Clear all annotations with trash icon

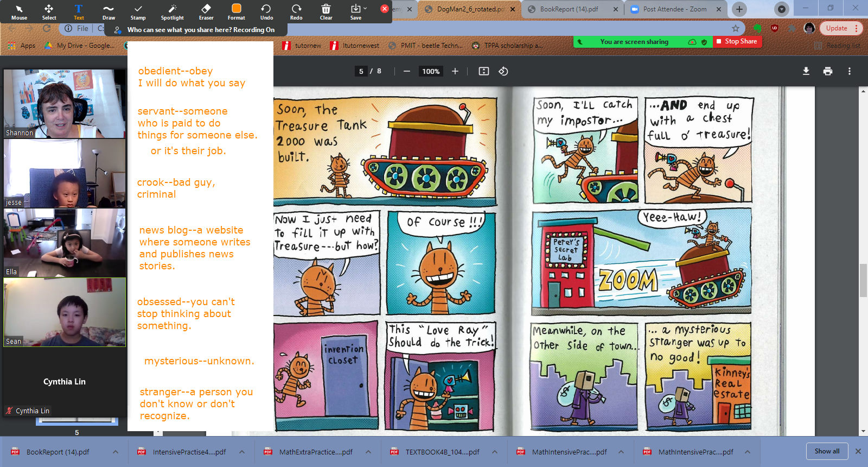tap(326, 11)
